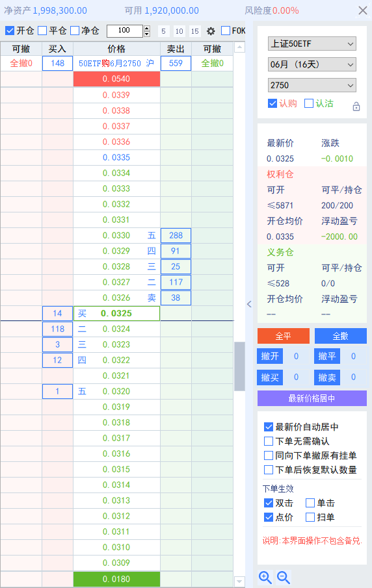
Task: Click the quantity input field showing 100
Action: click(x=125, y=31)
